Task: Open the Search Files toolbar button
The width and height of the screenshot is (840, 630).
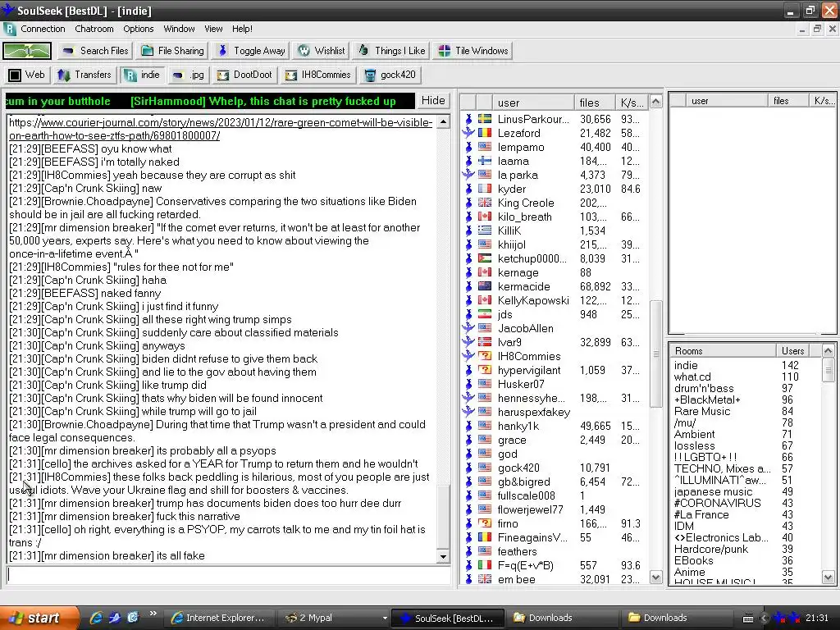Action: click(96, 51)
